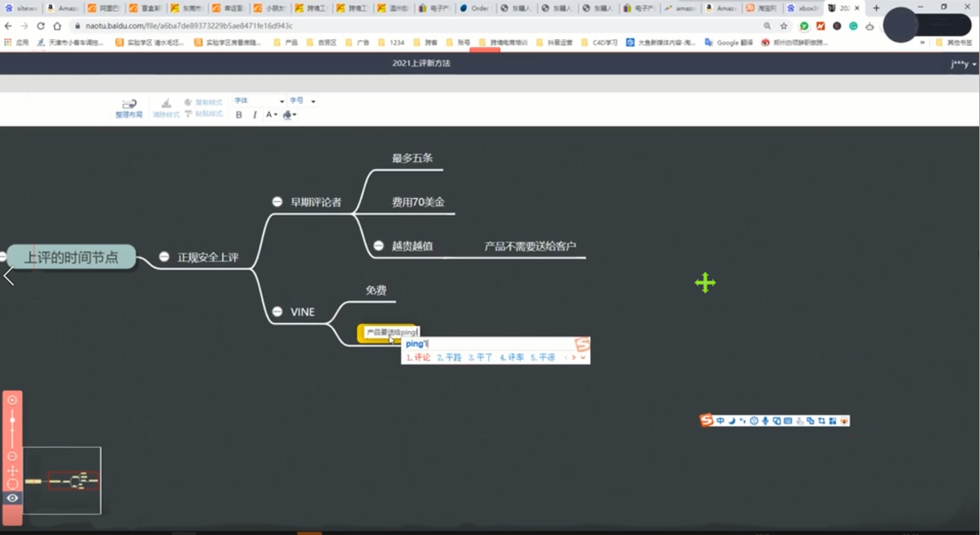Click the 正规安全上评 node text
The height and width of the screenshot is (535, 980).
[208, 257]
